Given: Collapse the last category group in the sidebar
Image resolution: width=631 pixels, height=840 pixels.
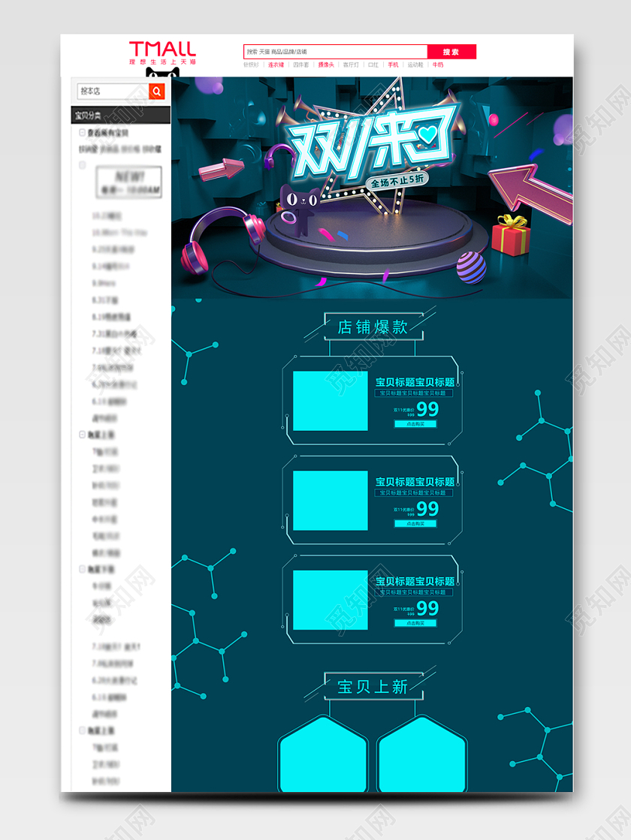Looking at the screenshot, I should coord(83,730).
